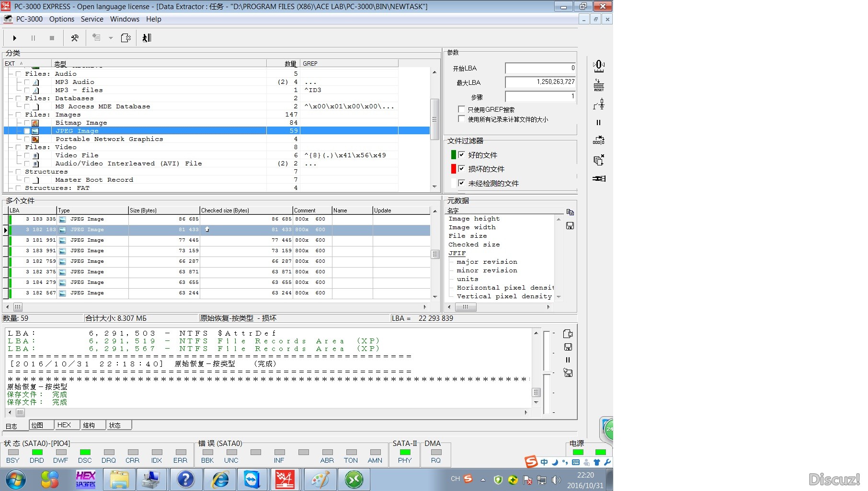
Task: Collapse the Files: Audio tree node
Action: pos(11,74)
